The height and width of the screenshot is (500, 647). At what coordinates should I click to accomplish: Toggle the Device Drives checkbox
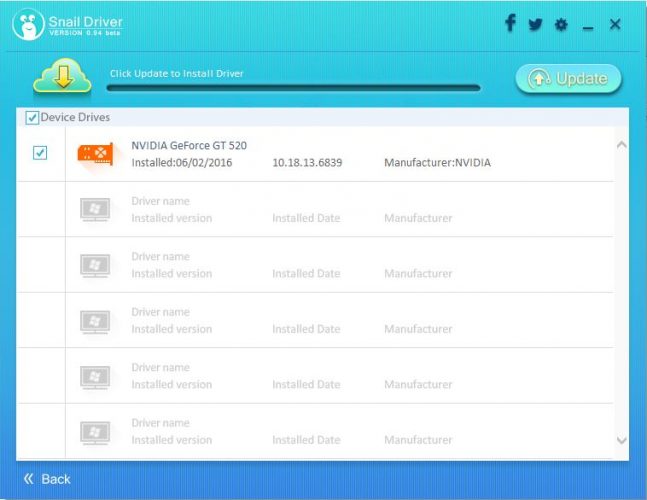tap(32, 118)
